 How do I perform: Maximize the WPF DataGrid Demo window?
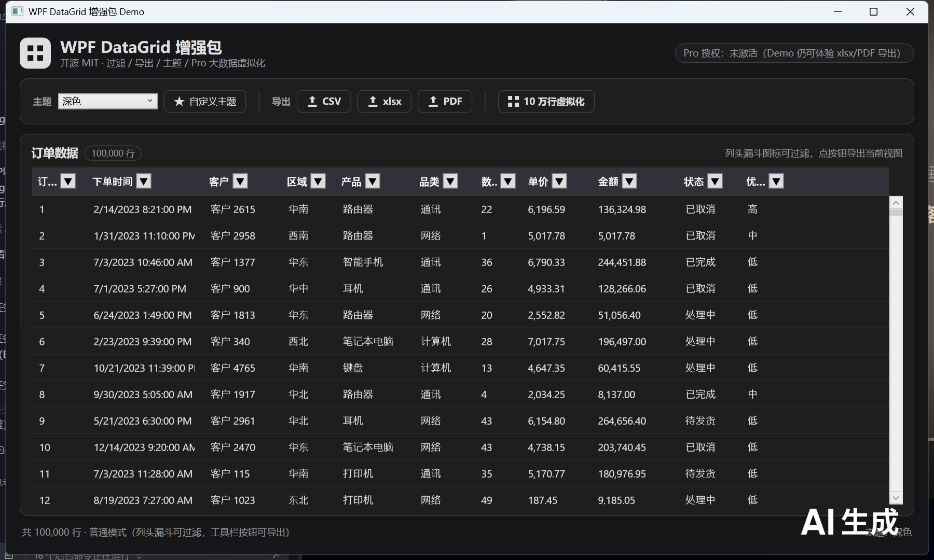pos(873,11)
